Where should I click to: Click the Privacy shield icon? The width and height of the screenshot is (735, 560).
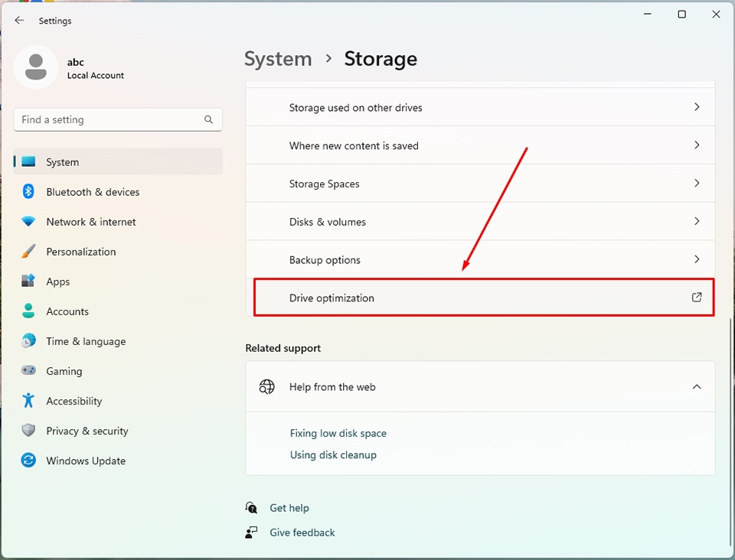28,430
